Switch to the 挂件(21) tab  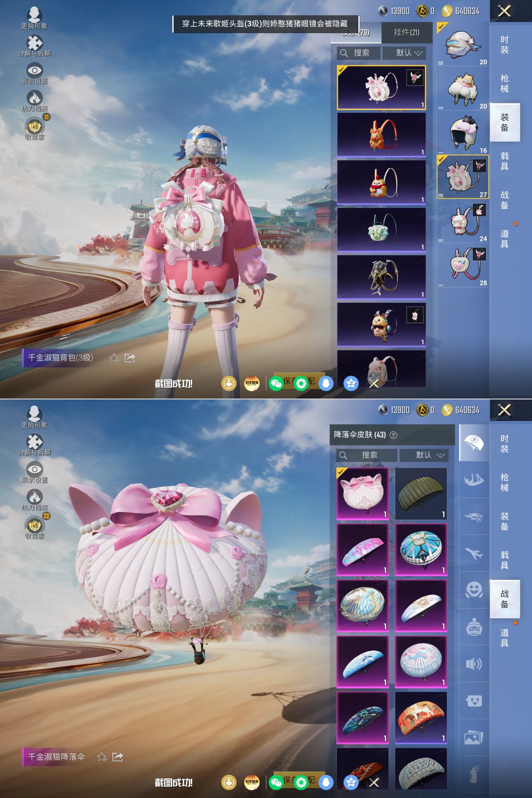tap(406, 32)
